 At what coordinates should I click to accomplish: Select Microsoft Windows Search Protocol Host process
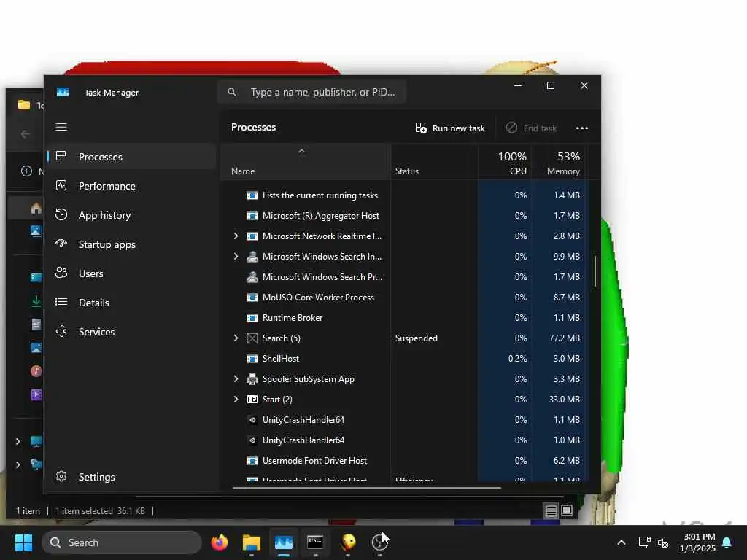403,276
